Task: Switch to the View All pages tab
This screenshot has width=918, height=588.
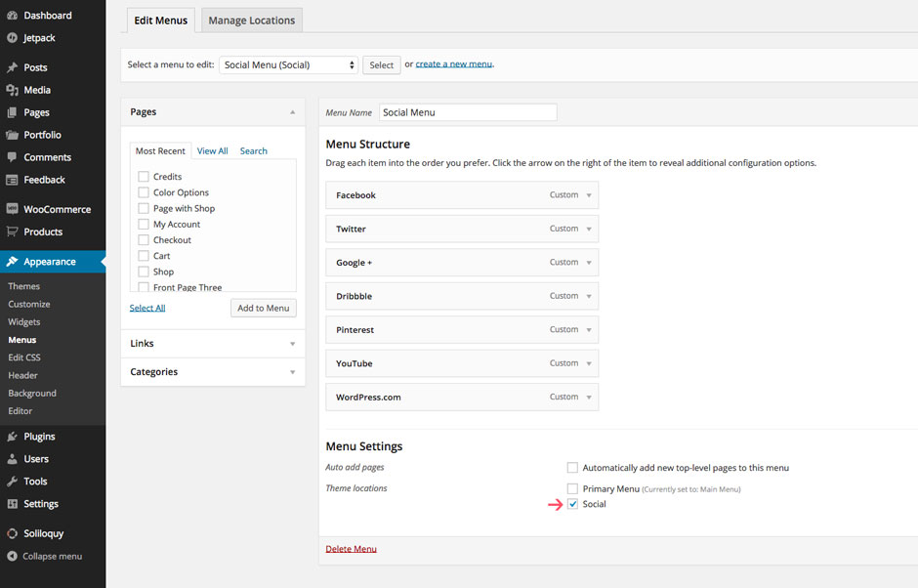Action: 213,151
